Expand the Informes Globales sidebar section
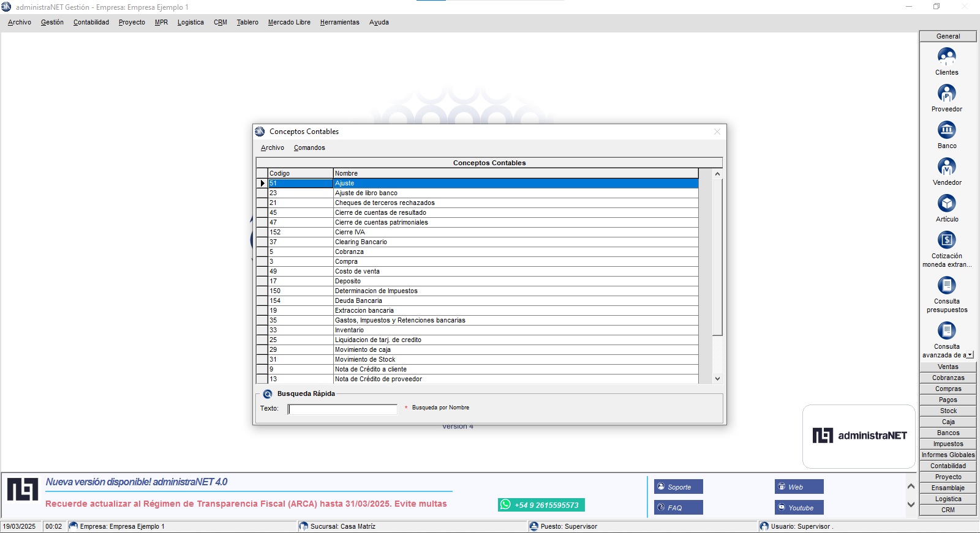 pyautogui.click(x=948, y=455)
